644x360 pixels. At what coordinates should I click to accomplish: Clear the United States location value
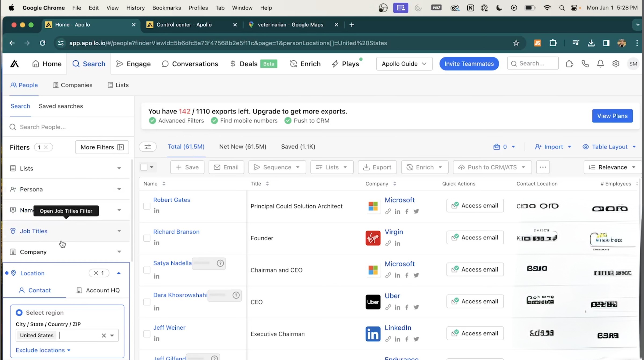point(104,336)
